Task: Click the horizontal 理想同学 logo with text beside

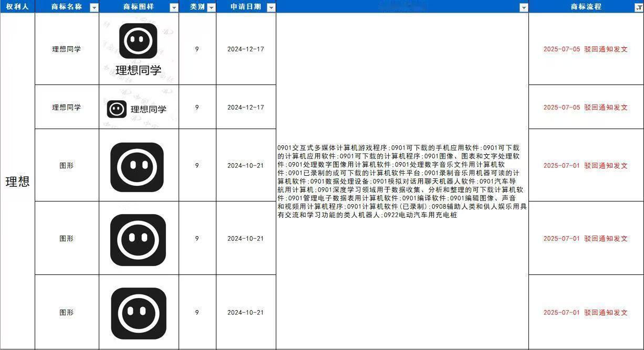Action: [137, 109]
